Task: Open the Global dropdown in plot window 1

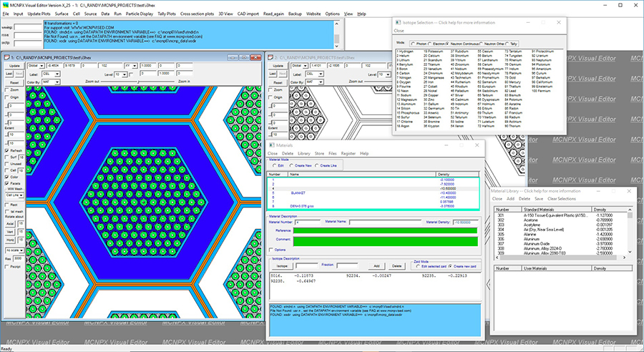Action: coord(42,66)
